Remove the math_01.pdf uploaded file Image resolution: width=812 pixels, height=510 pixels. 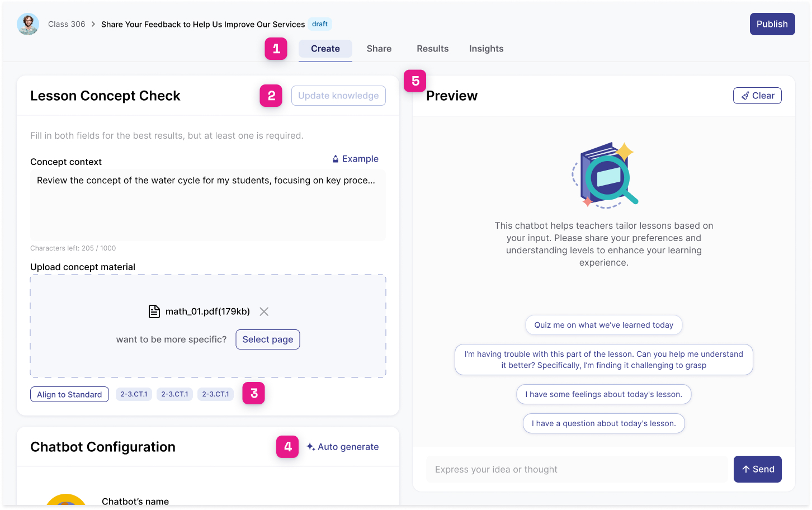tap(264, 311)
